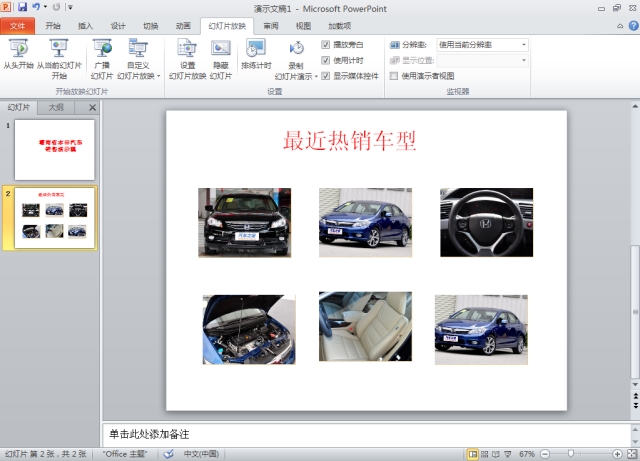Open Broadcast Slide Show (广播幻灯片)
640x461 pixels.
[102, 56]
